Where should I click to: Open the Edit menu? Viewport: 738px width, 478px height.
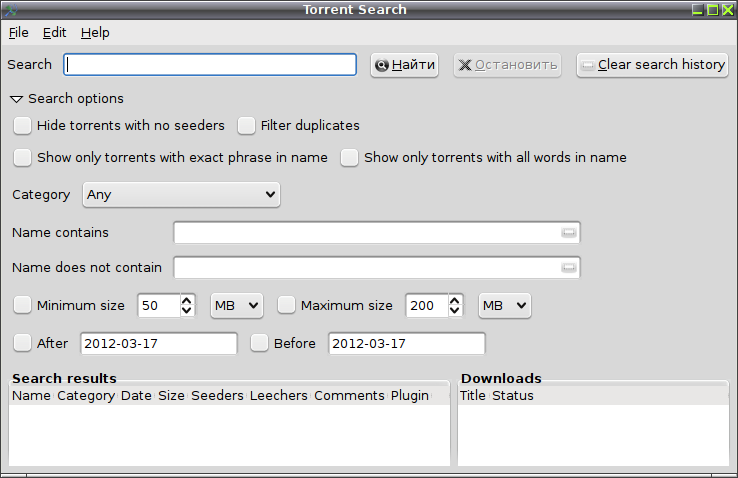click(x=55, y=32)
